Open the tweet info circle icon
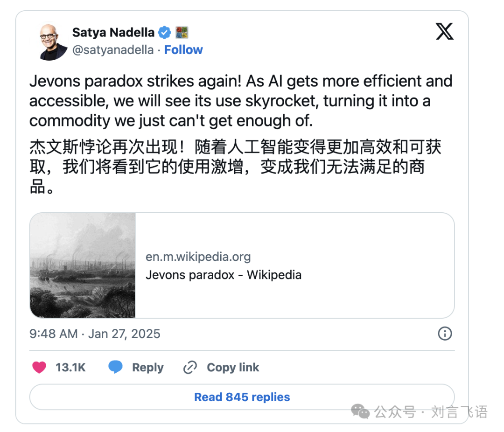This screenshot has height=432, width=504. pos(445,333)
